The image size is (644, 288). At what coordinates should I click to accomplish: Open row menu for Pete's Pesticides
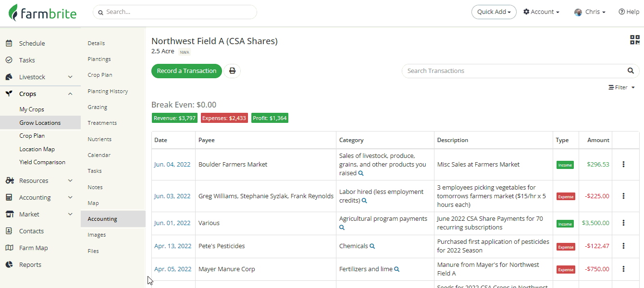(623, 246)
